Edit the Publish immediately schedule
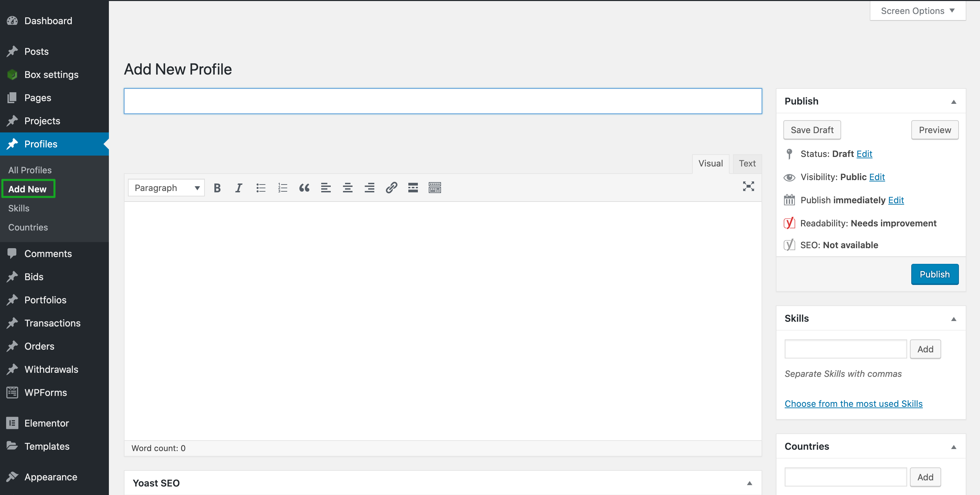 (x=896, y=200)
